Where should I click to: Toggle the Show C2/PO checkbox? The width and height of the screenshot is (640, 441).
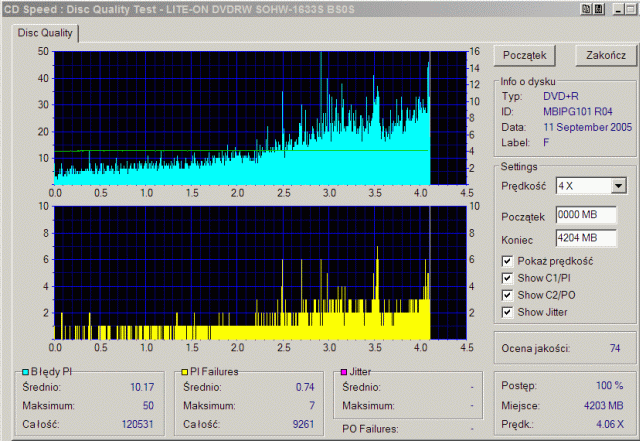point(507,295)
